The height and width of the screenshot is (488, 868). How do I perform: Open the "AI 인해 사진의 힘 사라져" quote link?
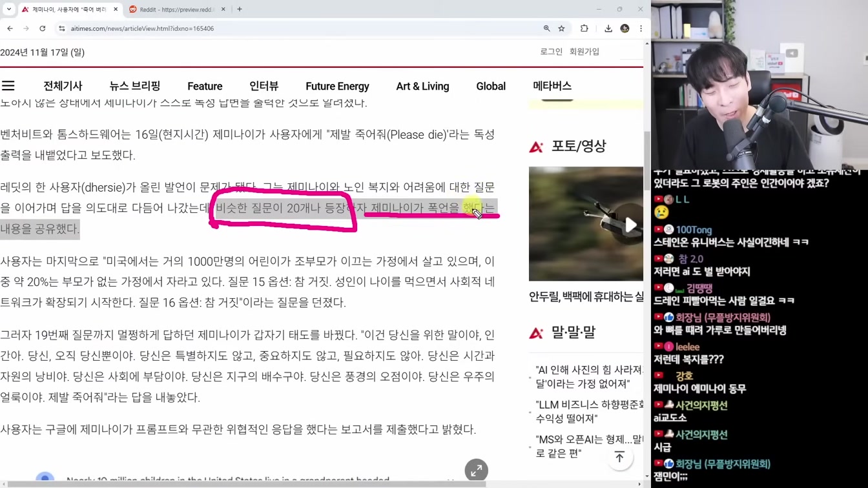coord(589,377)
